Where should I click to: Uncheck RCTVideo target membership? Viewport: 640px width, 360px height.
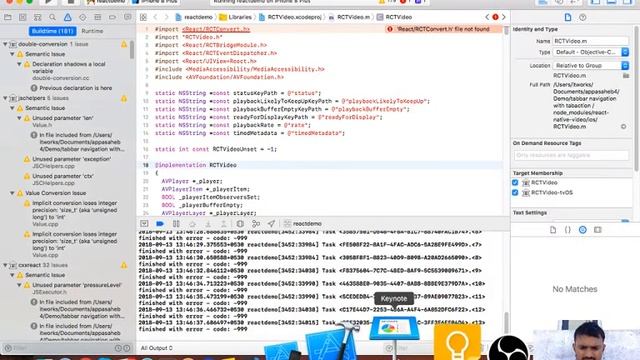[515, 182]
